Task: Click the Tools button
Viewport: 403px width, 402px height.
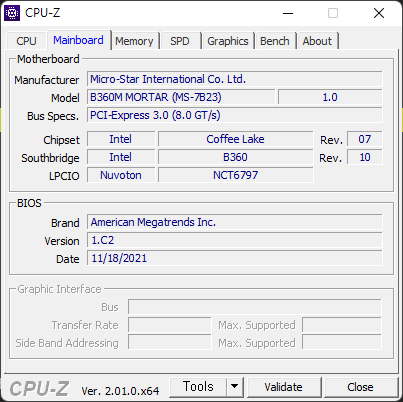Action: [x=198, y=387]
